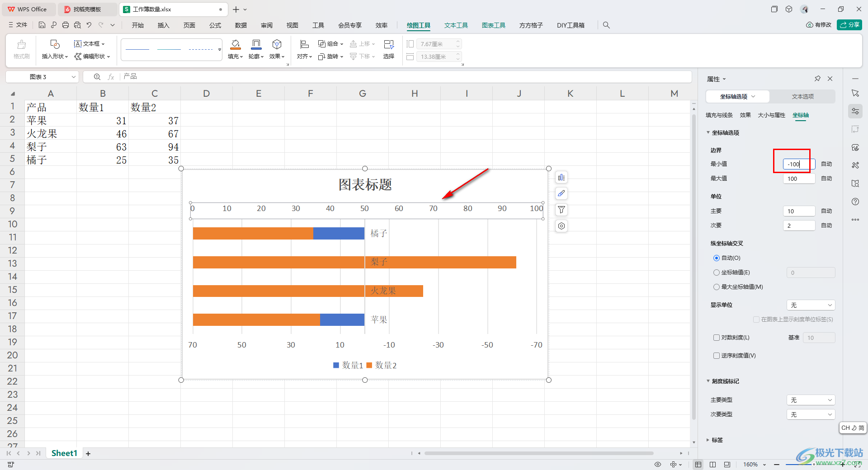The width and height of the screenshot is (868, 470).
Task: Pin the Properties panel
Action: tap(817, 79)
